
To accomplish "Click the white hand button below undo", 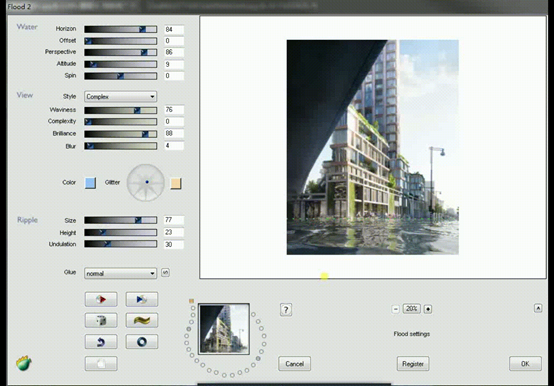I will 101,363.
